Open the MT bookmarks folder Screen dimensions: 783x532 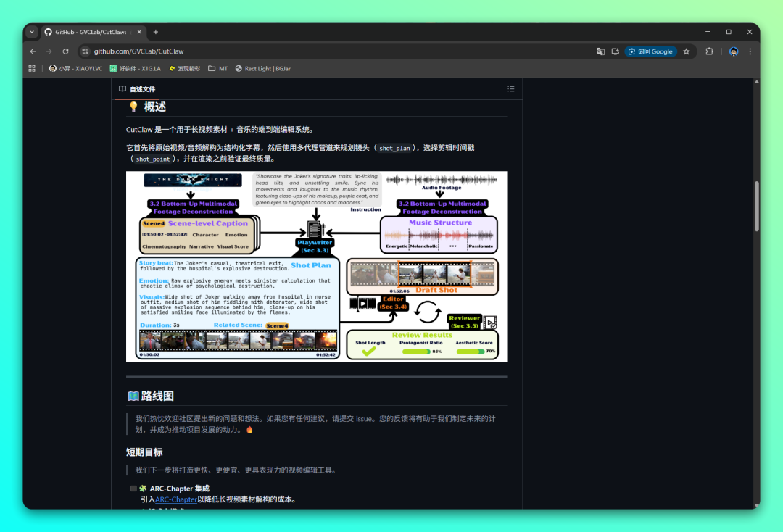click(x=217, y=68)
